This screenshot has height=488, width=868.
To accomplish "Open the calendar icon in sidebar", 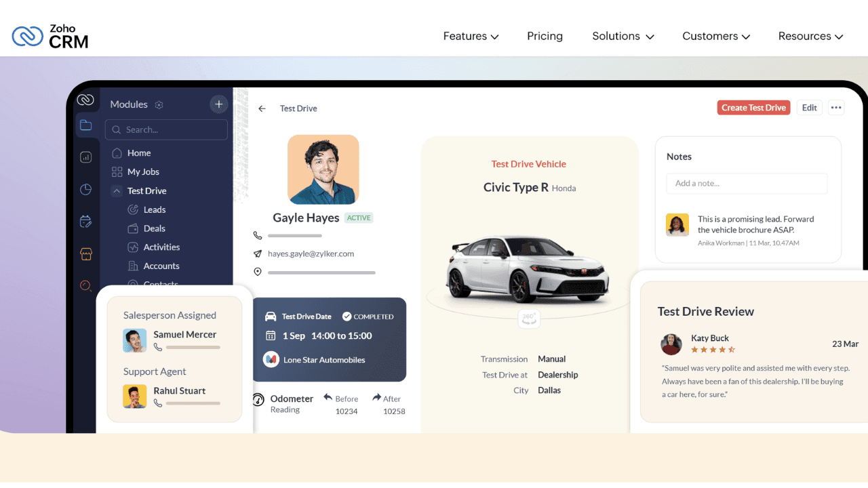I will pos(85,222).
